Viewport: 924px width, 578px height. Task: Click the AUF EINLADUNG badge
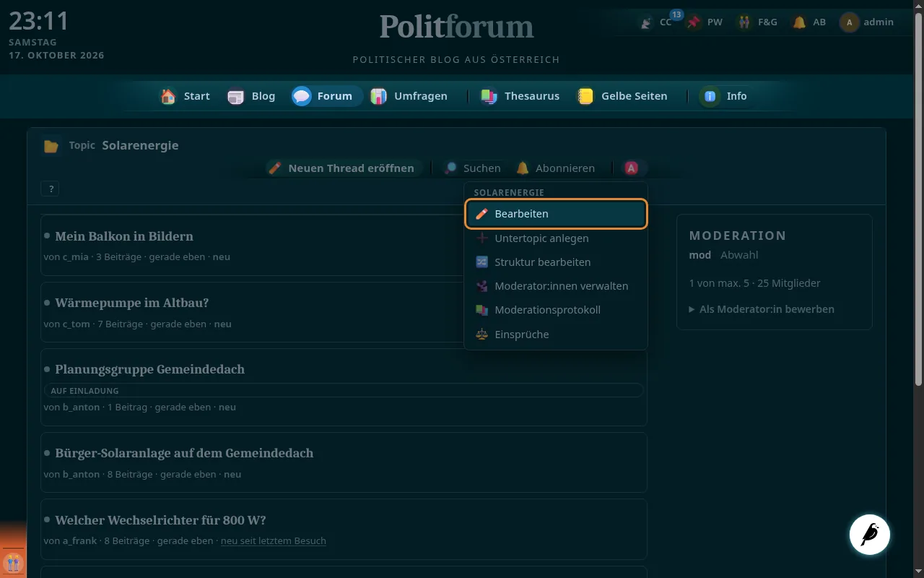(344, 391)
